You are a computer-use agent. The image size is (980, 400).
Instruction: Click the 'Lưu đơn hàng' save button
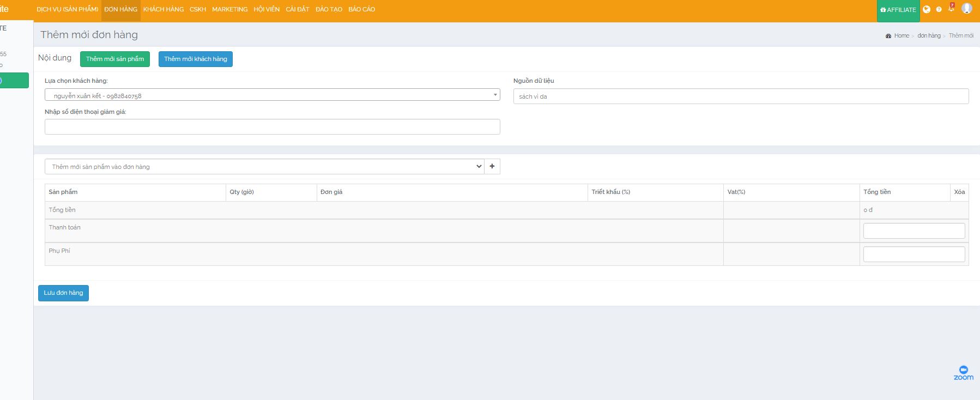63,293
